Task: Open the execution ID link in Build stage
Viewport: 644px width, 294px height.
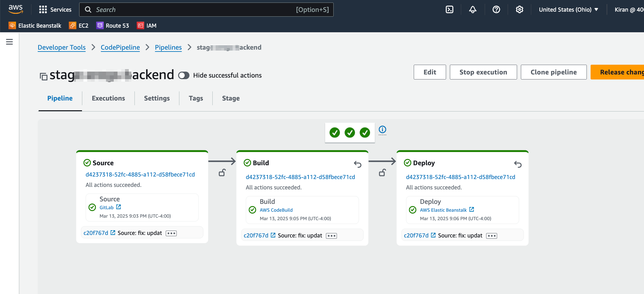Action: tap(300, 177)
